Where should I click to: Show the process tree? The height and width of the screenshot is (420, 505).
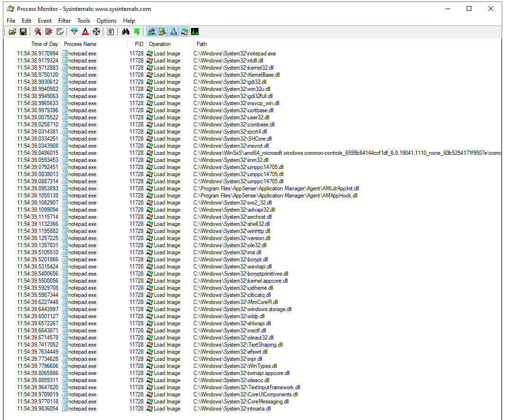[x=110, y=31]
